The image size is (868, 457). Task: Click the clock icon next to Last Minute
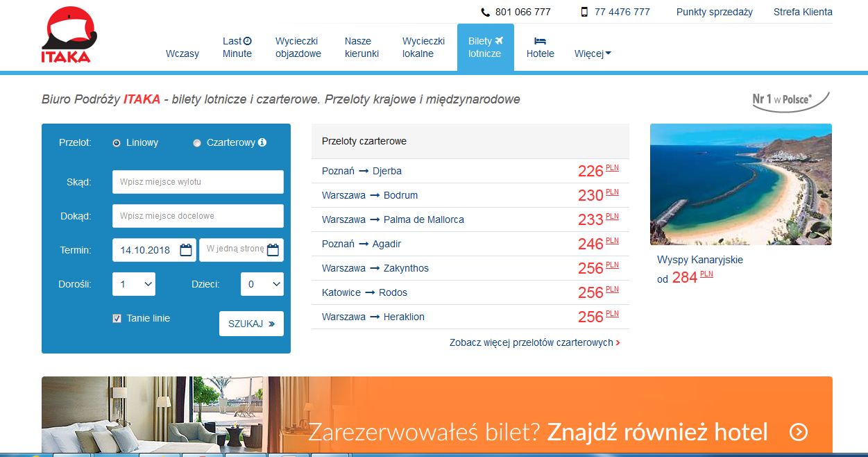click(x=248, y=41)
